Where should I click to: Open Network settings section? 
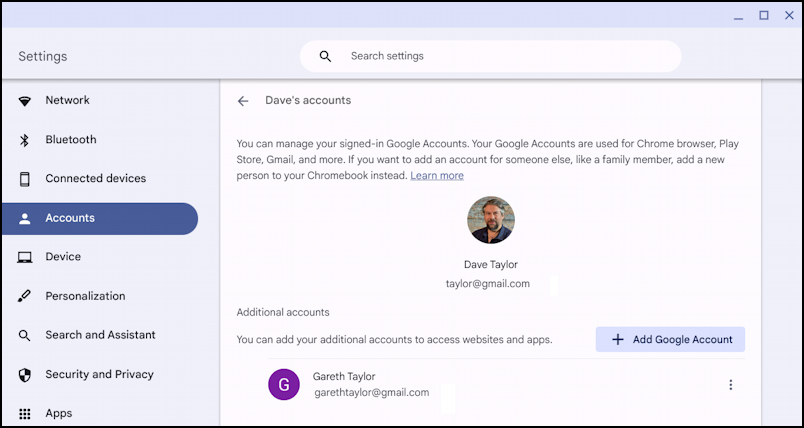point(100,100)
